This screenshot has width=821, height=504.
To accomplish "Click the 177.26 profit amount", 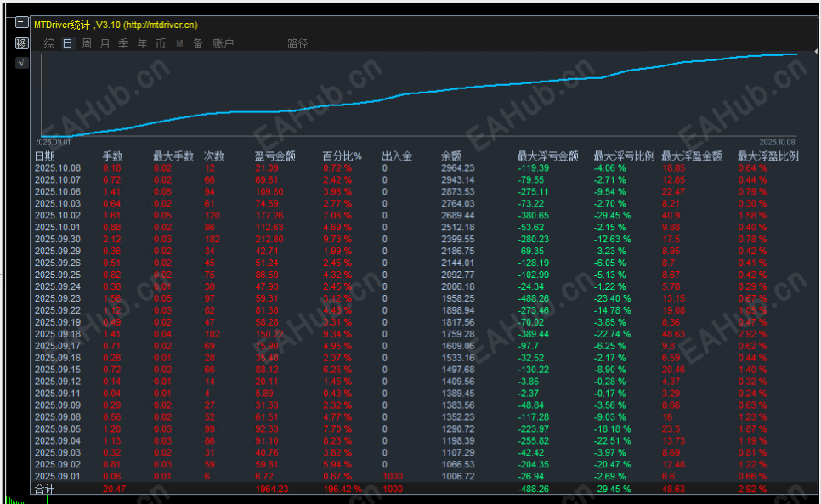I will click(x=269, y=216).
